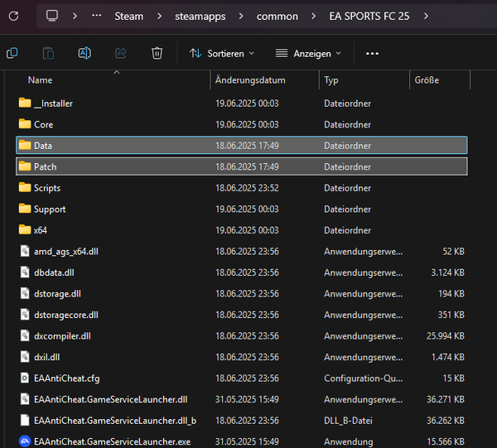
Task: Refresh the current folder view
Action: pyautogui.click(x=13, y=16)
